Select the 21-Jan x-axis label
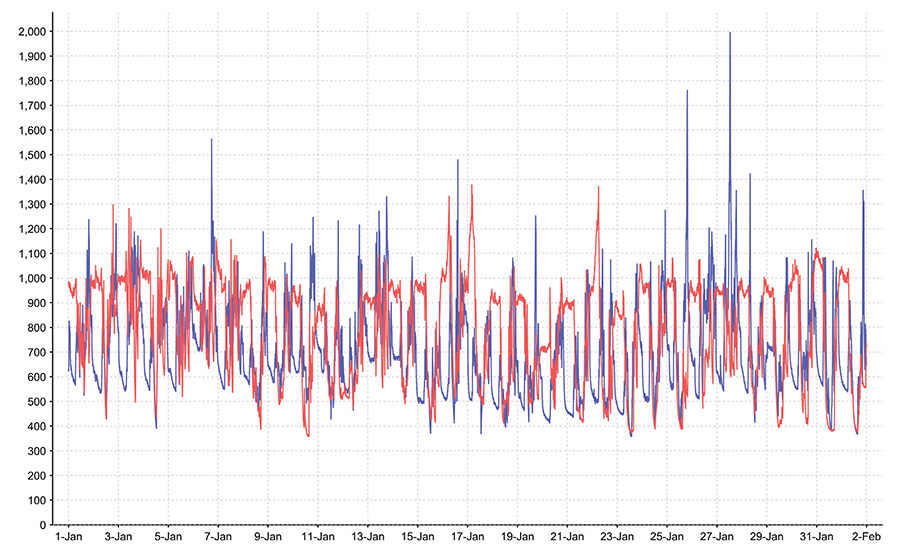This screenshot has width=900, height=555. 567,537
